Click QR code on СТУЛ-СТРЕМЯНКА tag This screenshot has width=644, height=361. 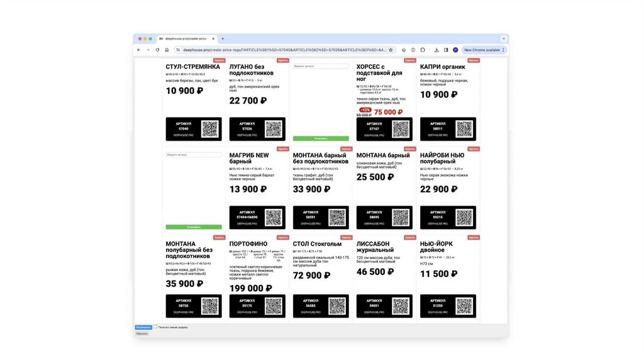pyautogui.click(x=210, y=129)
